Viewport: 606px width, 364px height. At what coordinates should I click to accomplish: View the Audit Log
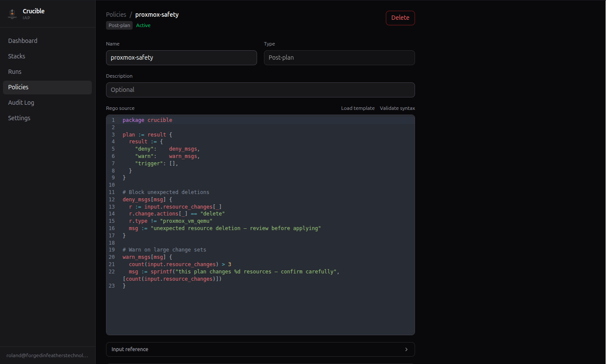click(x=21, y=103)
